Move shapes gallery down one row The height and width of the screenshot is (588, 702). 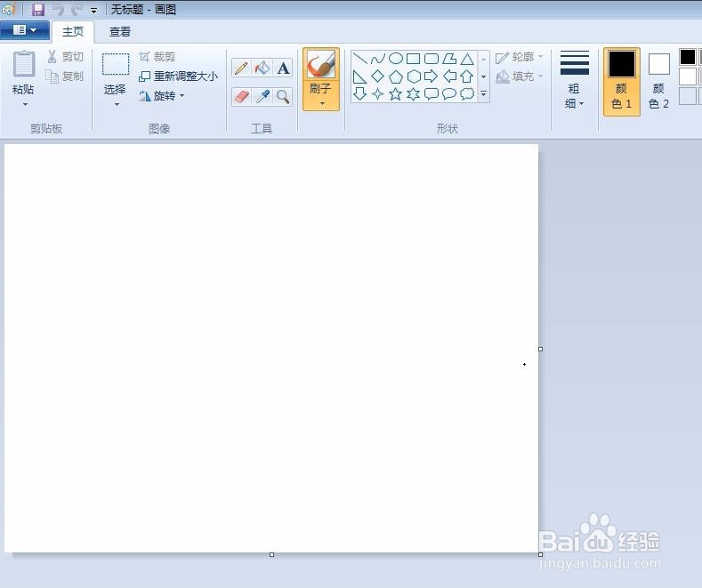483,77
